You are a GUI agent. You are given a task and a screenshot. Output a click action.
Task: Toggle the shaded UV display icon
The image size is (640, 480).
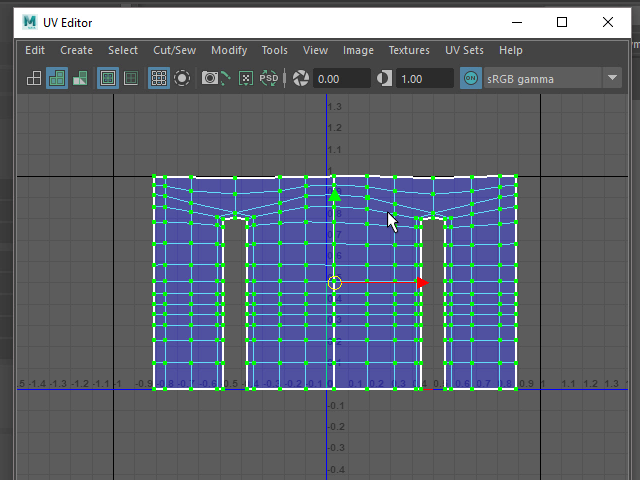57,78
